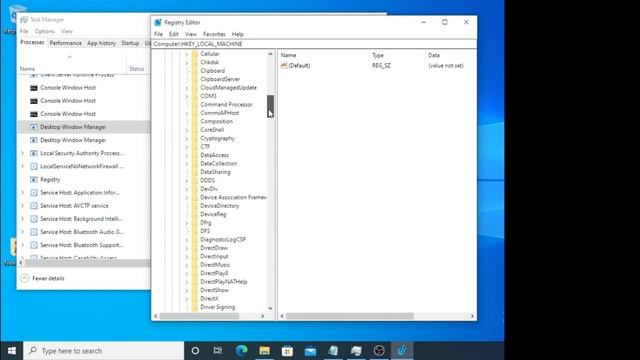Open the Registry Editor View menu
The width and height of the screenshot is (640, 360).
[191, 34]
